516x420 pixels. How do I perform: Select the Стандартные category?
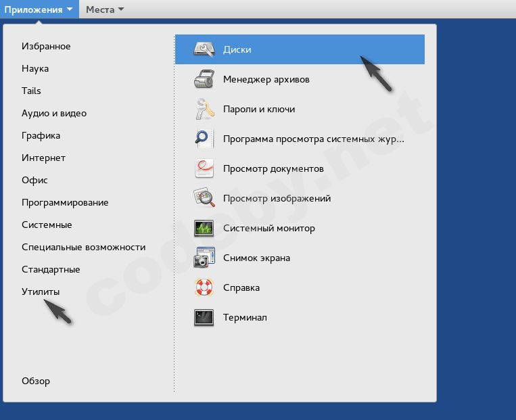click(51, 270)
